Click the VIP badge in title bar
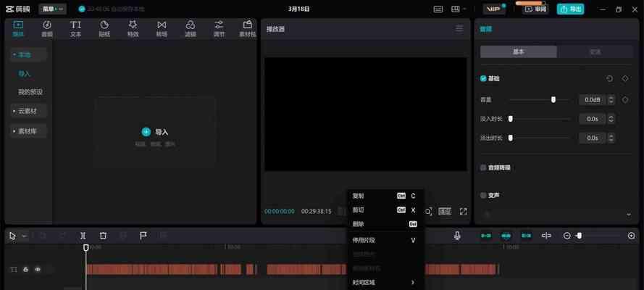Viewport: 644px width, 290px height. (x=494, y=9)
